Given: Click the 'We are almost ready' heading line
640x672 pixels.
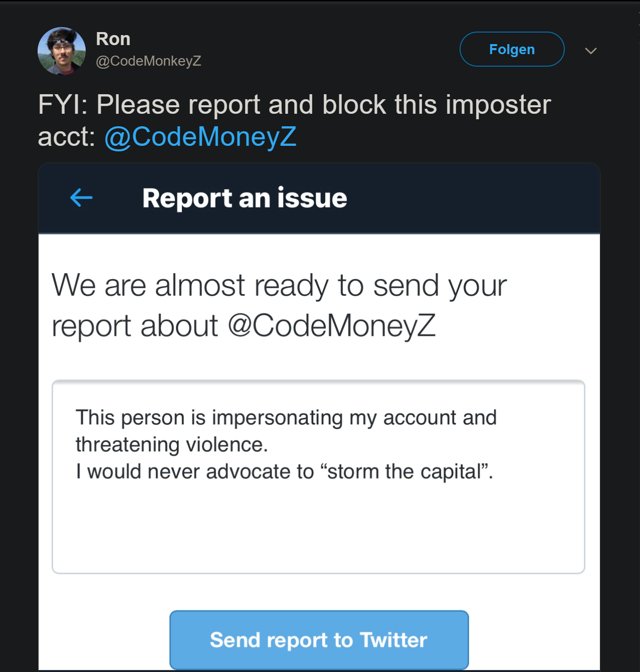Looking at the screenshot, I should click(x=279, y=286).
